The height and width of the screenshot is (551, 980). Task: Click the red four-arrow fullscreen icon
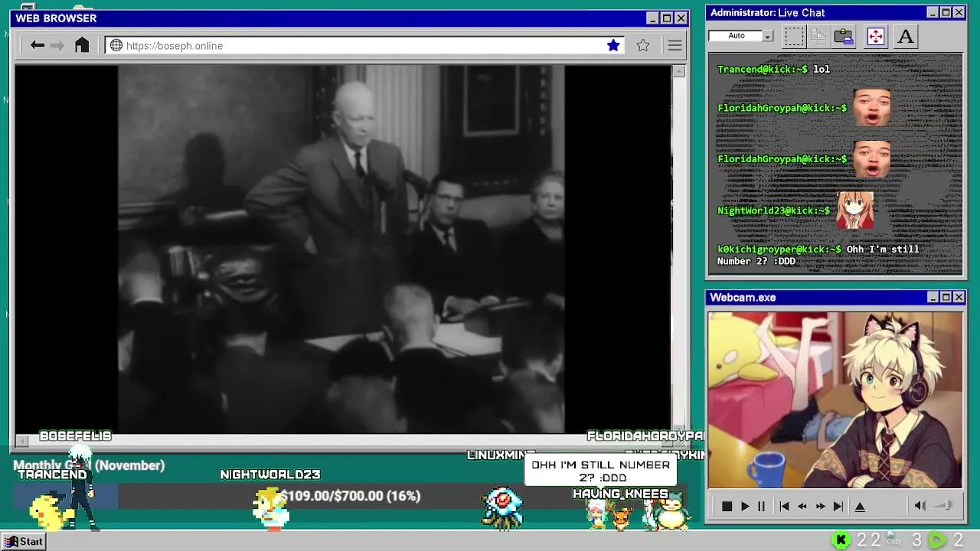(876, 36)
